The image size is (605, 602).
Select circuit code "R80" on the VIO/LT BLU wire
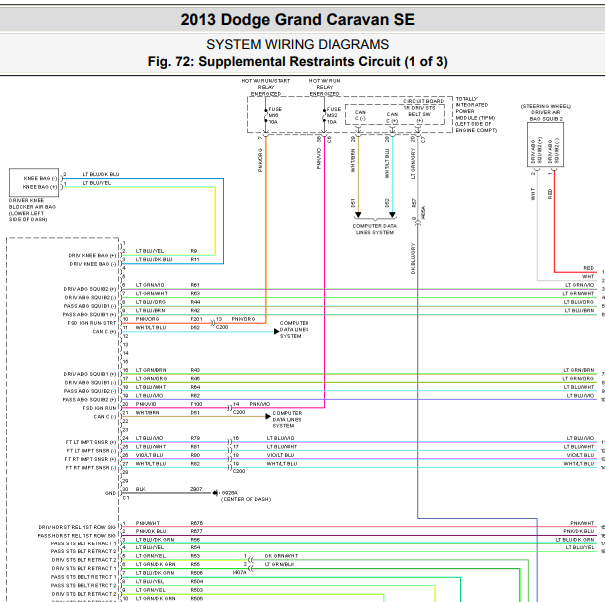[195, 455]
